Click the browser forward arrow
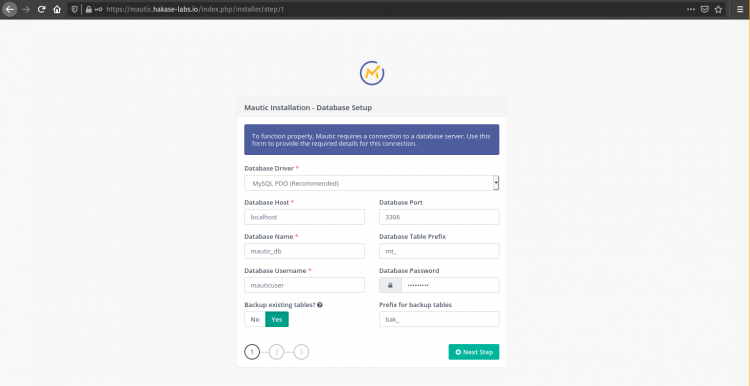This screenshot has width=750, height=386. pyautogui.click(x=26, y=9)
